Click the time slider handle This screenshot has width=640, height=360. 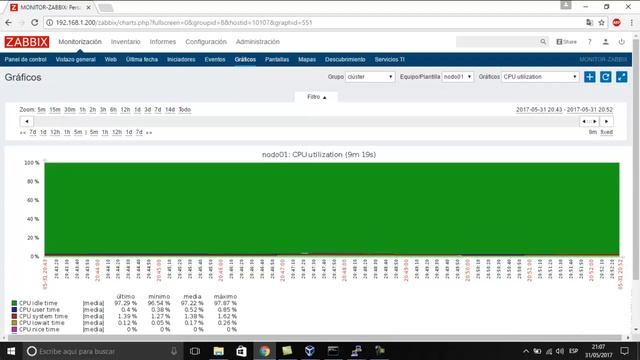tap(589, 121)
